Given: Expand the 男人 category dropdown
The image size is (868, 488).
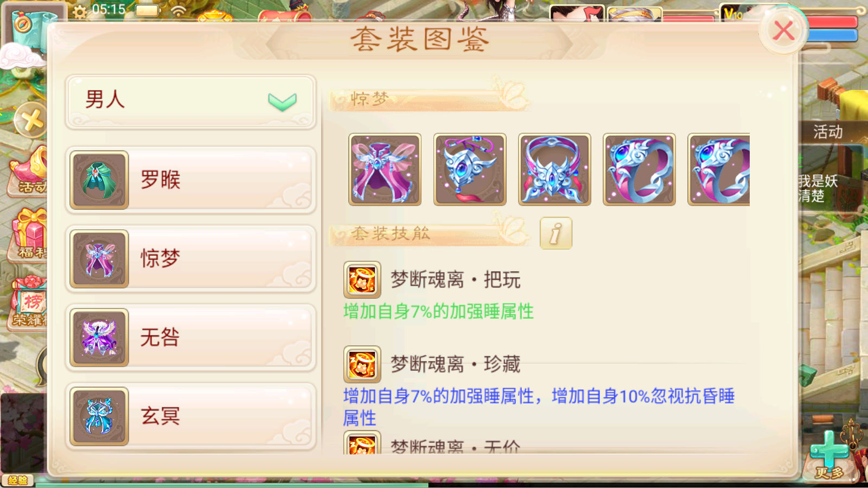Looking at the screenshot, I should click(190, 101).
